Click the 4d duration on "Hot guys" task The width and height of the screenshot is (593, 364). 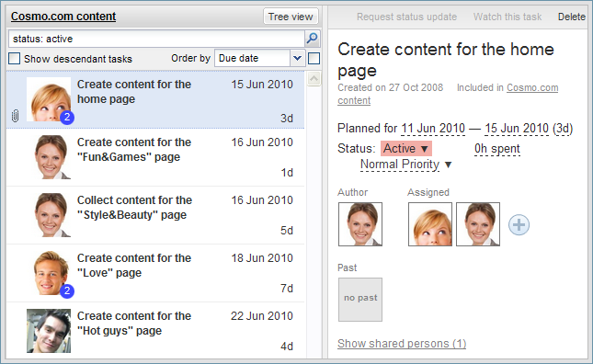point(287,347)
